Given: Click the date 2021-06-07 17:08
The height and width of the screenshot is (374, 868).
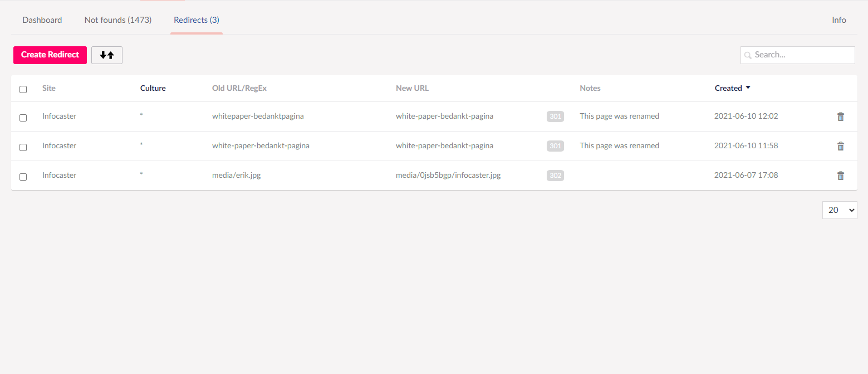Looking at the screenshot, I should pos(746,175).
